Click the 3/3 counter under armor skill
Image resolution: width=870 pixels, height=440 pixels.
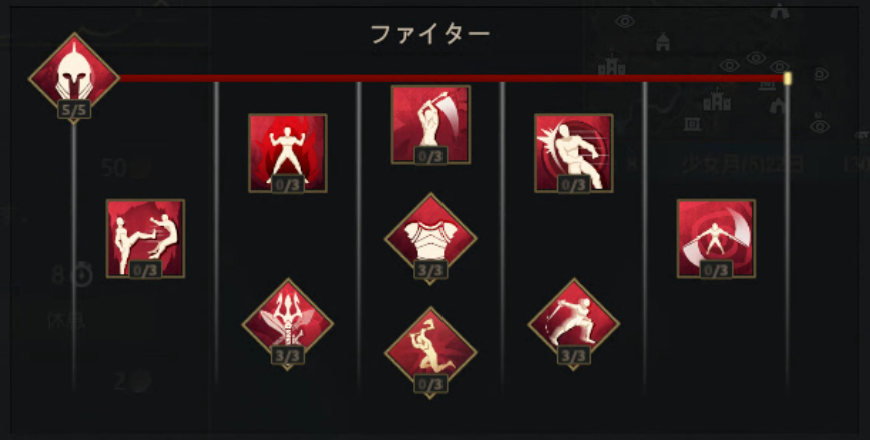(x=431, y=270)
